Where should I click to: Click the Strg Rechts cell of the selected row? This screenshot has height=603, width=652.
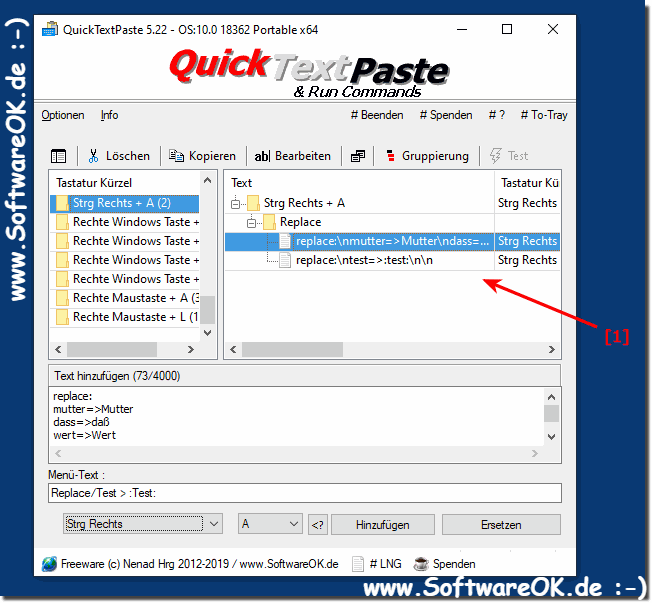pyautogui.click(x=527, y=241)
